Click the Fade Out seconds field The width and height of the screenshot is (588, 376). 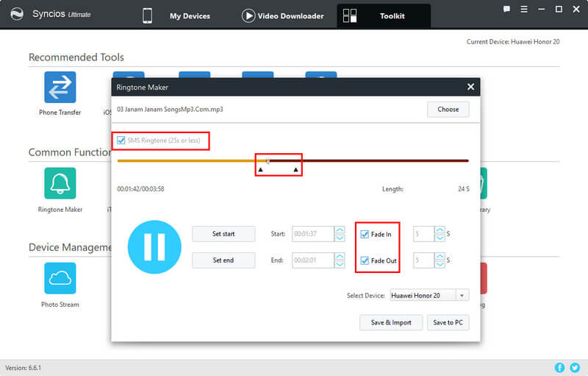[423, 260]
